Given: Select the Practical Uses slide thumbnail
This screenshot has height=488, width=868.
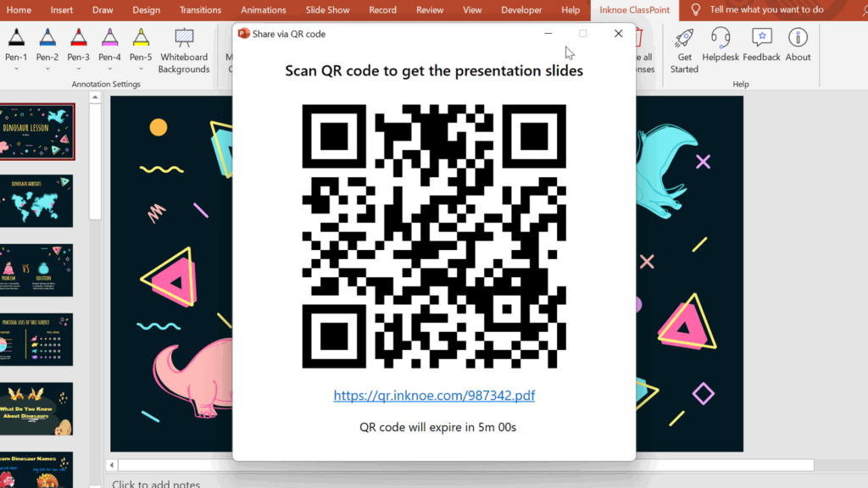Looking at the screenshot, I should coord(36,339).
